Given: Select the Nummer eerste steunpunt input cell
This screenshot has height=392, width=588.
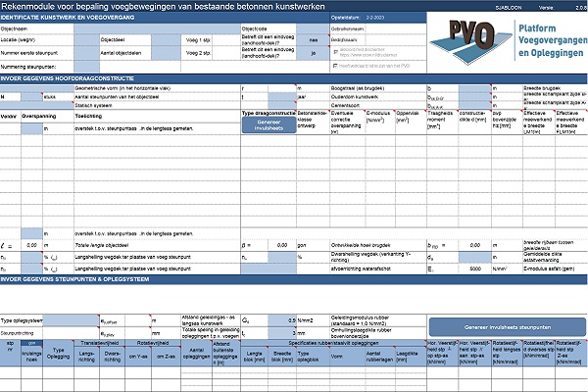Looking at the screenshot, I should tap(86, 53).
